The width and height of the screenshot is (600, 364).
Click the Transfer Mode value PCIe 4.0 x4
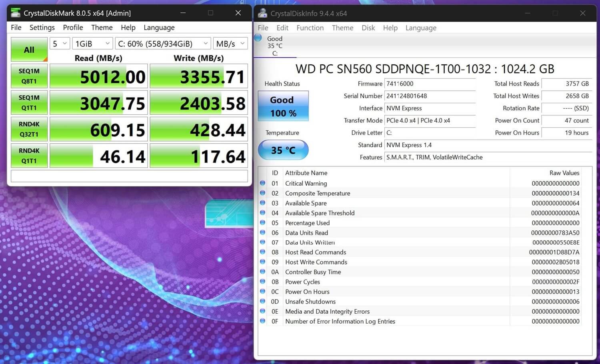pos(430,120)
